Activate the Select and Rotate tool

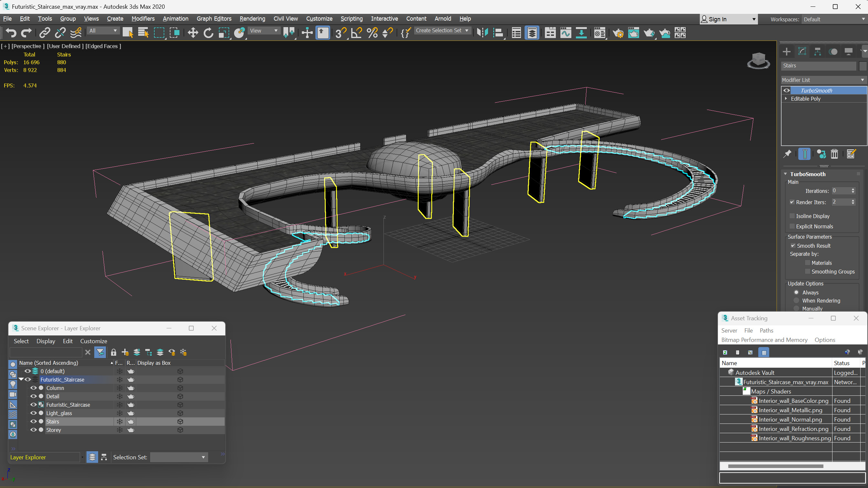pyautogui.click(x=208, y=33)
